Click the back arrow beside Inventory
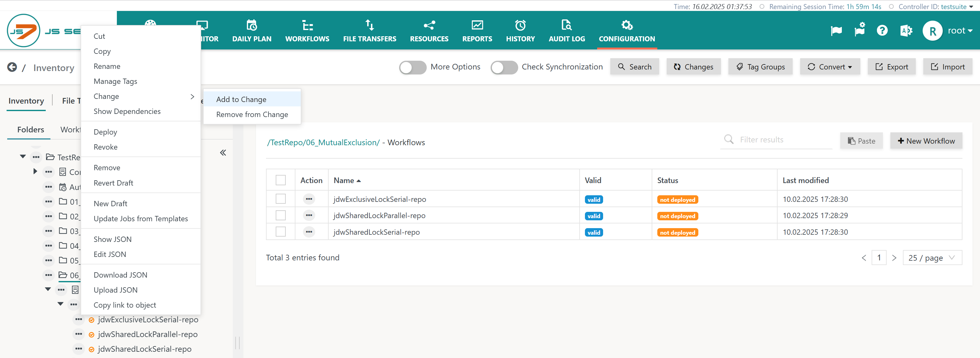980x358 pixels. (x=12, y=67)
